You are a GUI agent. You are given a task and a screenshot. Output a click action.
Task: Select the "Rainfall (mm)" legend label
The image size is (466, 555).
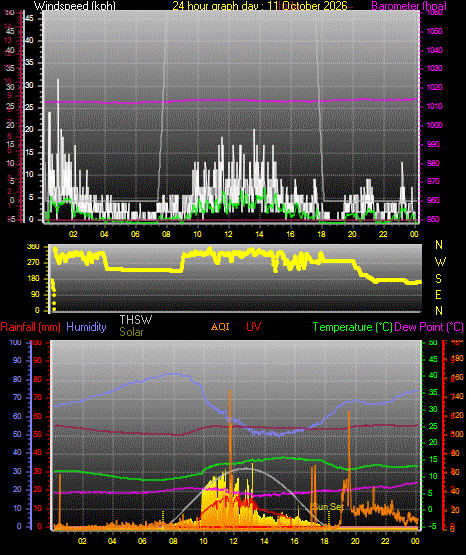click(x=30, y=327)
